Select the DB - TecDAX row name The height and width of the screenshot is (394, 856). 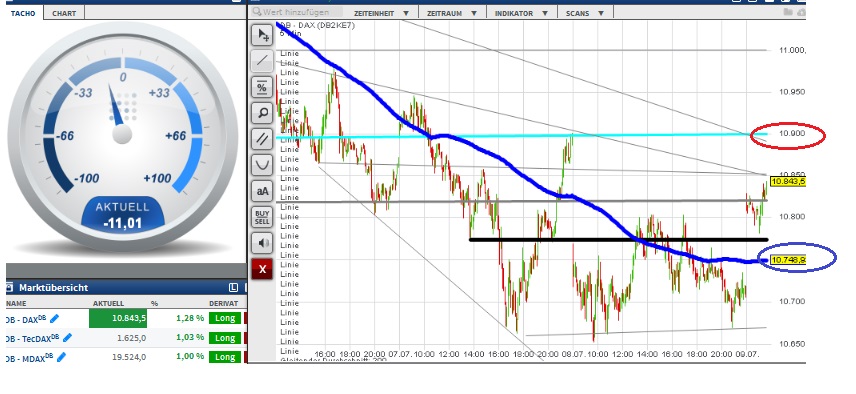click(33, 338)
